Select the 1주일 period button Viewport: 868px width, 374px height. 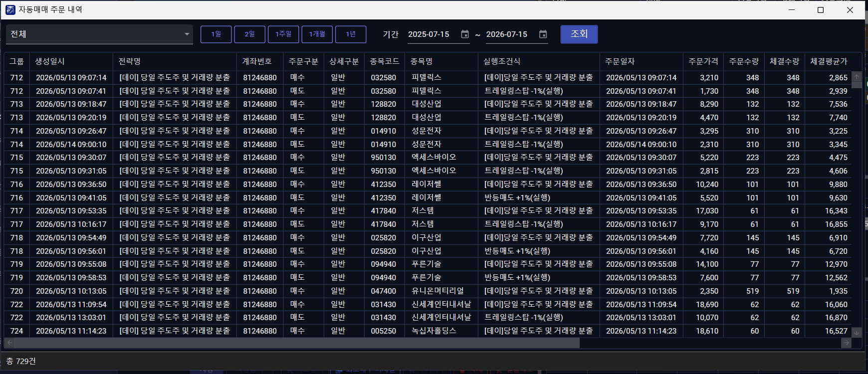point(283,34)
